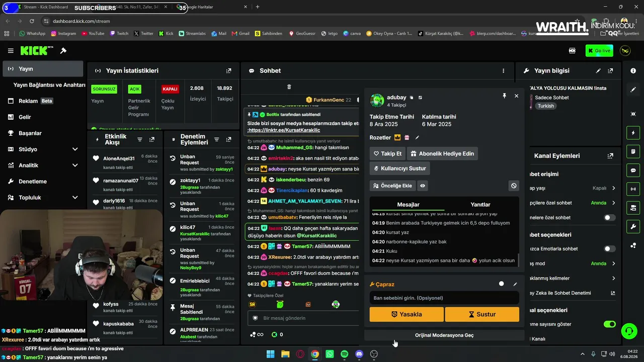Focus the Ban sebebini girin field
Screen dimensions: 644x362
444,298
